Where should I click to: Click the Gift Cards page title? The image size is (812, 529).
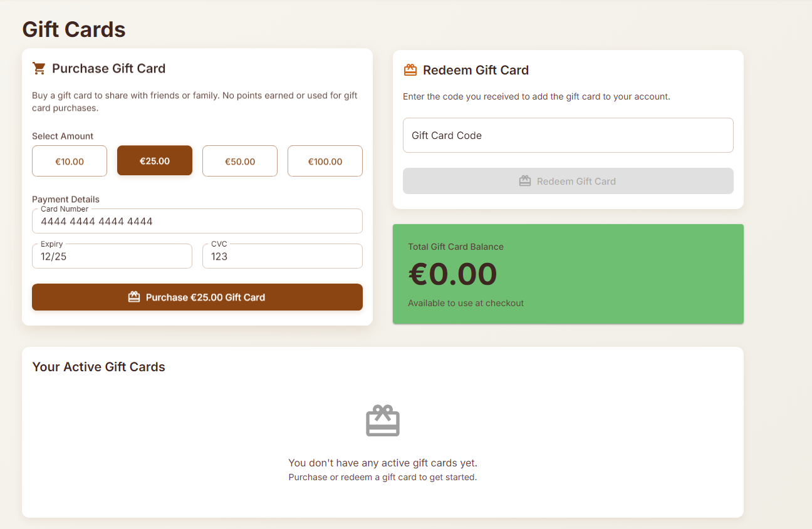[x=74, y=29]
